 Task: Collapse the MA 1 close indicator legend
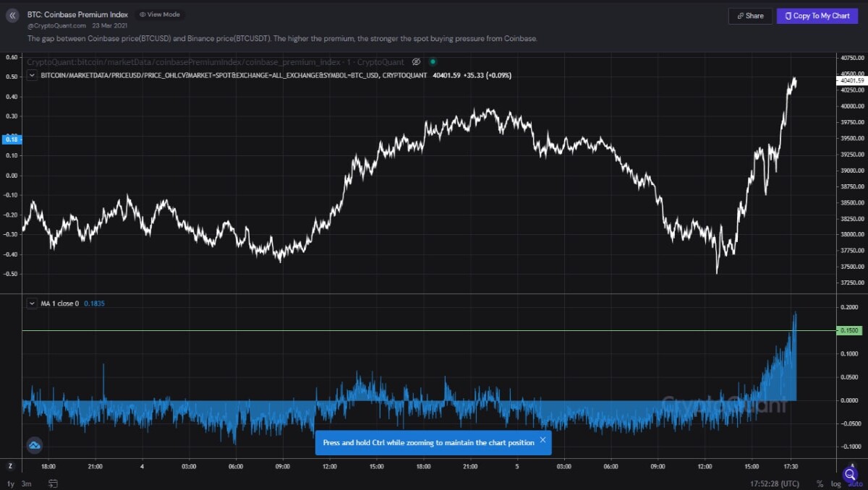[x=32, y=304]
